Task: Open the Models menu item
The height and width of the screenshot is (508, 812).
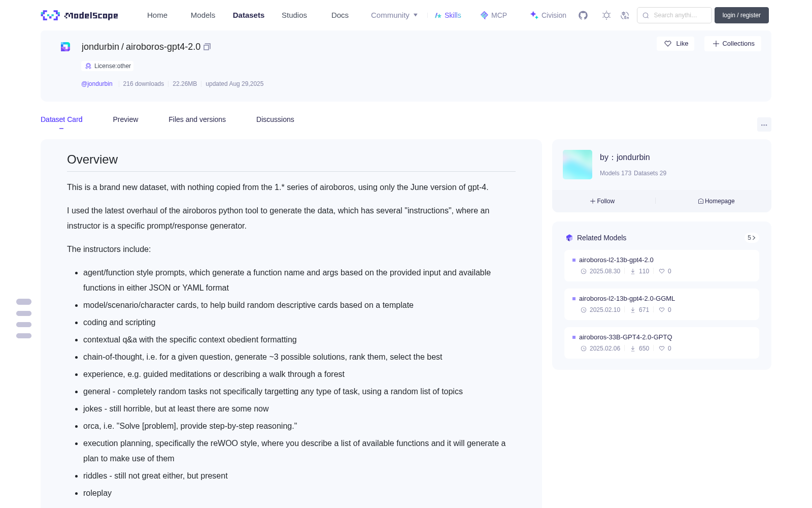Action: 203,15
